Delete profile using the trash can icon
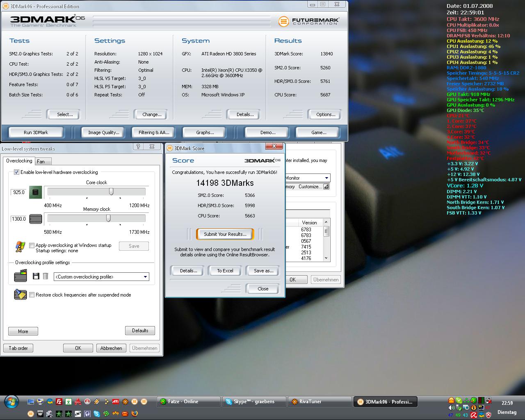Screen dimensions: 525x420 tap(46, 276)
